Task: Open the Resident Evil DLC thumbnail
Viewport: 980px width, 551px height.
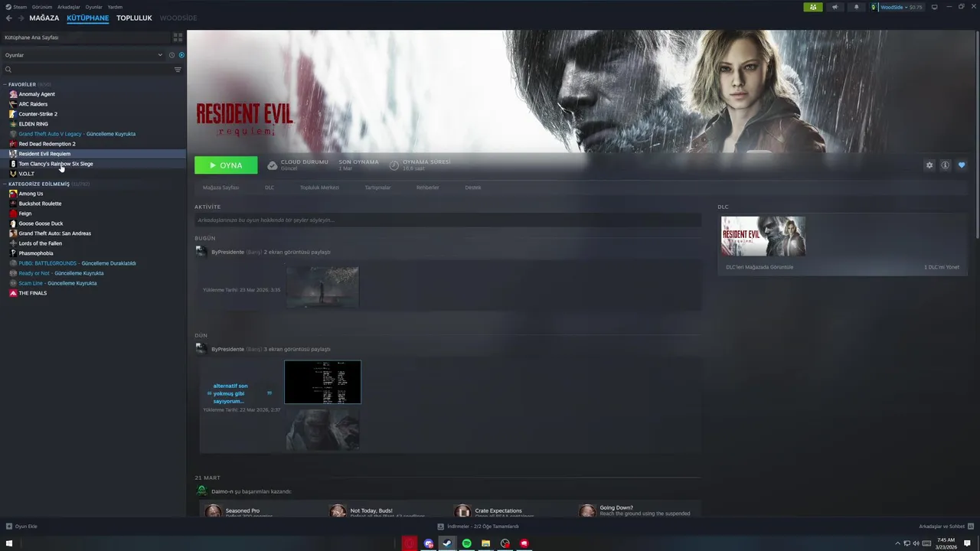Action: pos(763,236)
